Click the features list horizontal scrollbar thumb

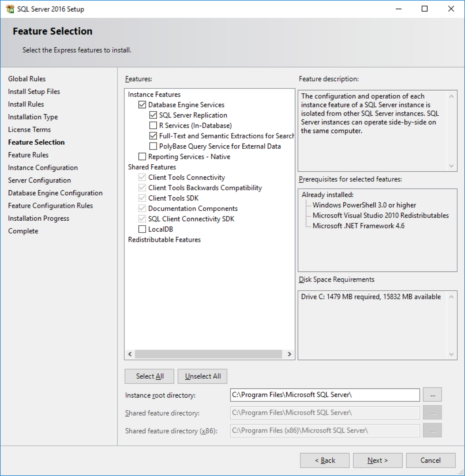point(208,354)
